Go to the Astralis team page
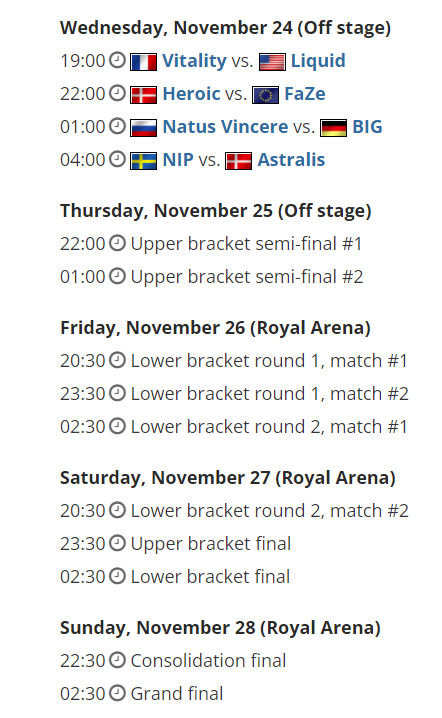 (291, 160)
